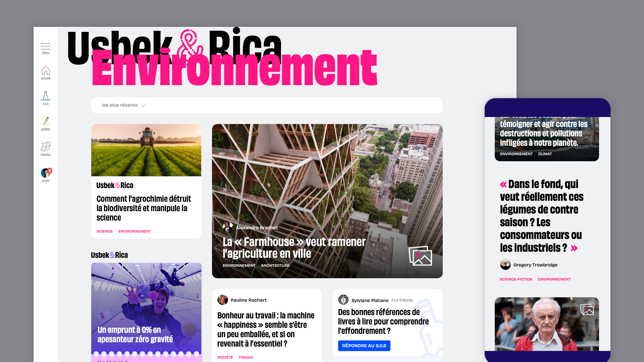The width and height of the screenshot is (644, 362).
Task: Click the gallery icon on Farmhouse article
Action: click(x=420, y=256)
